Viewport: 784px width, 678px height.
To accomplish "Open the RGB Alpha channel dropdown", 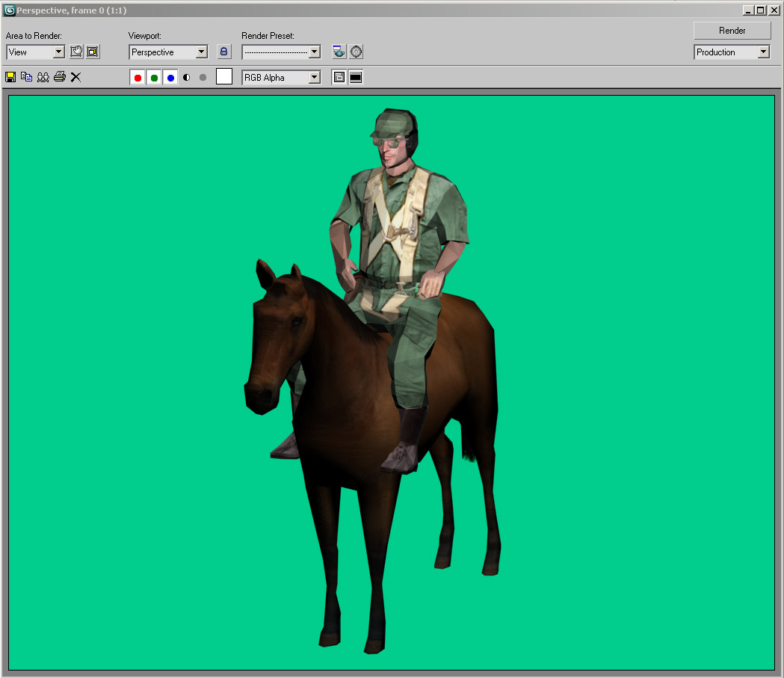I will pos(314,78).
